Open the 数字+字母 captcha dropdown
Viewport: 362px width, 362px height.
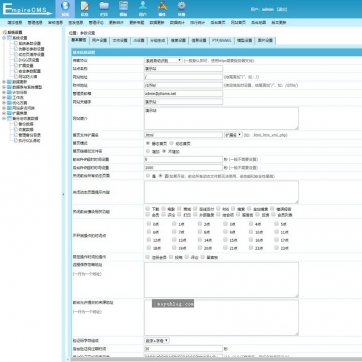tap(157, 340)
